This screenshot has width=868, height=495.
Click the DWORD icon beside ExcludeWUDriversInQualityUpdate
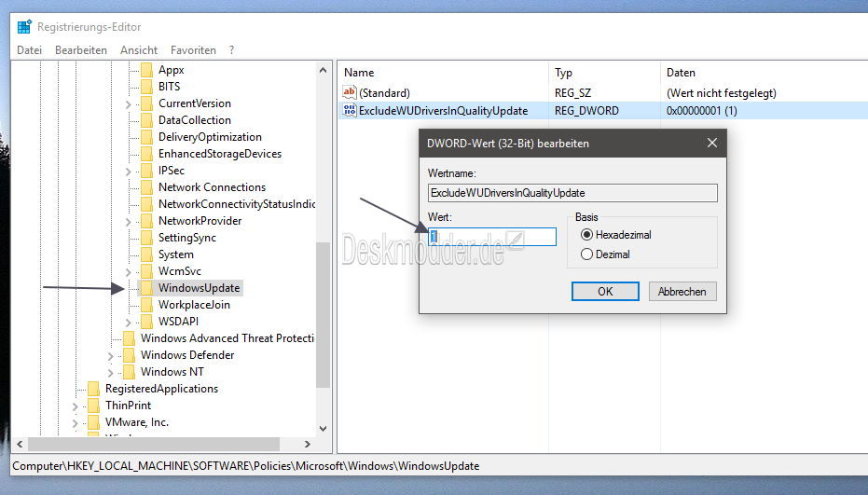(x=350, y=110)
